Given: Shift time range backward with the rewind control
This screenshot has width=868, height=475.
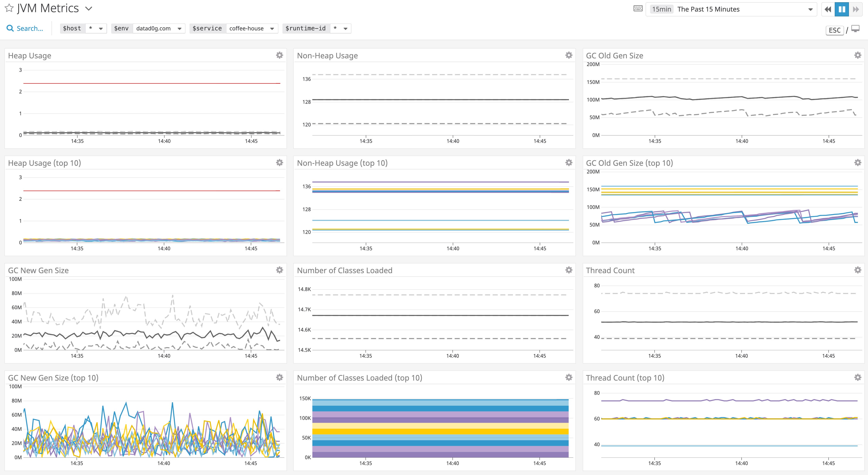Looking at the screenshot, I should coord(828,9).
